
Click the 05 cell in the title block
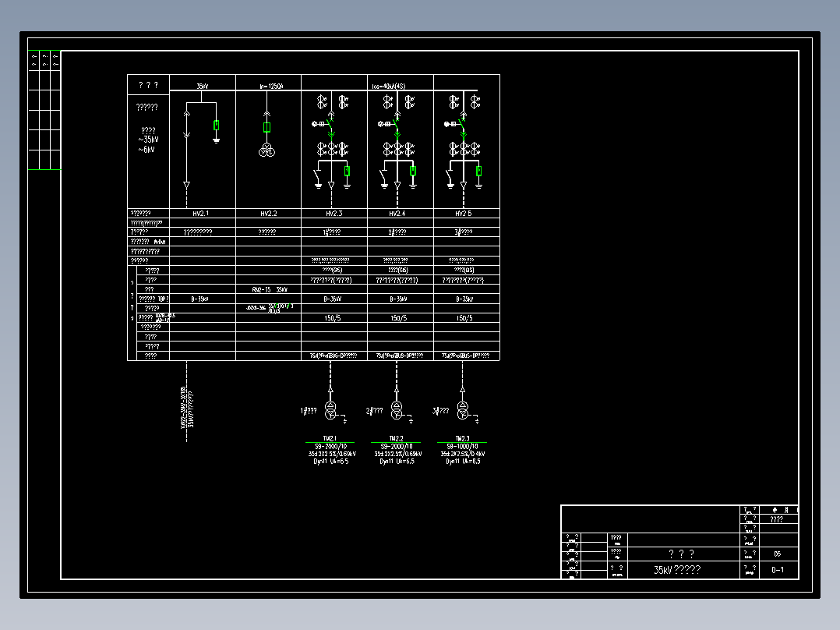tap(778, 554)
